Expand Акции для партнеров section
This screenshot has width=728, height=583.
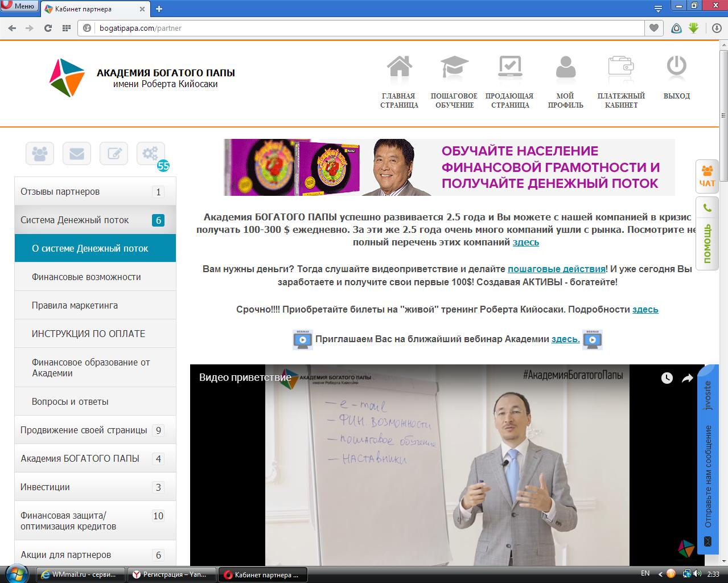point(95,555)
